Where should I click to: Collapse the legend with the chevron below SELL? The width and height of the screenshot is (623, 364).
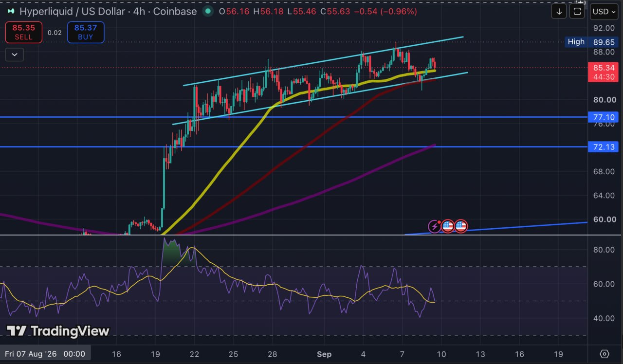pyautogui.click(x=14, y=55)
